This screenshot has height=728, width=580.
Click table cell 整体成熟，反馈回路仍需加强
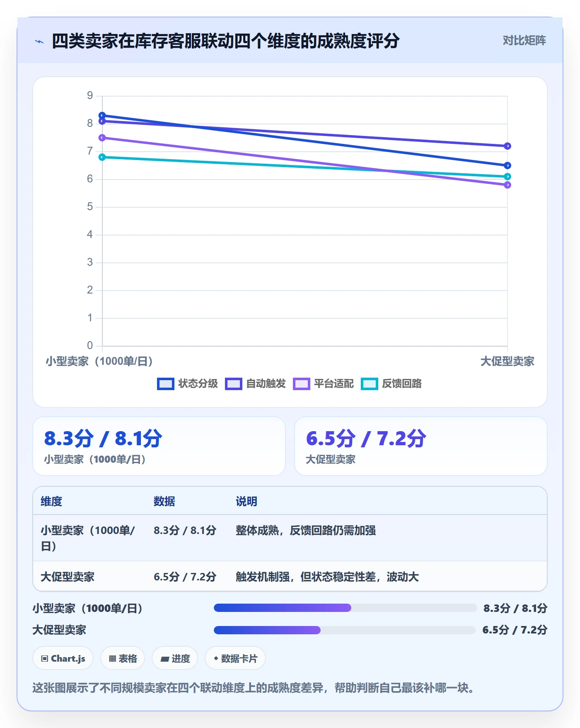click(x=306, y=530)
